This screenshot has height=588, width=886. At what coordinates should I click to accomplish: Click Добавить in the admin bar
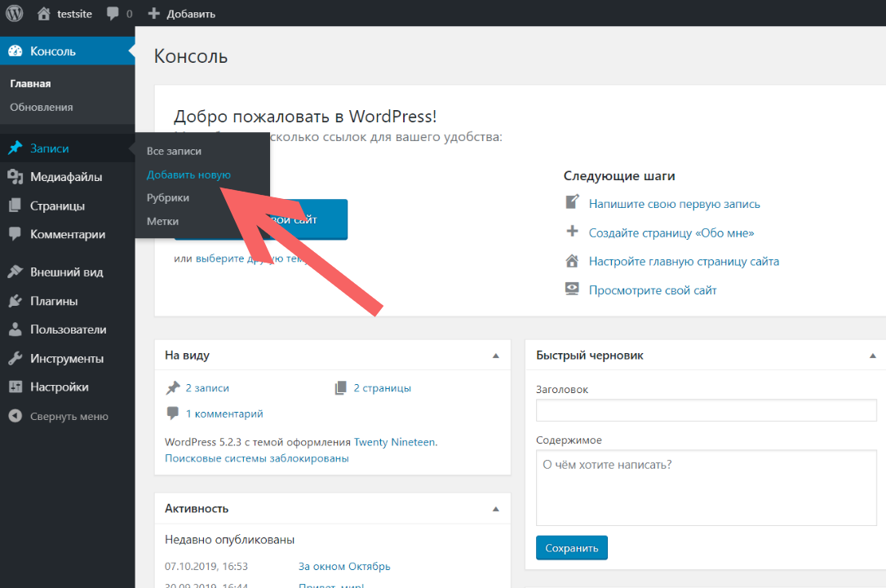click(191, 14)
